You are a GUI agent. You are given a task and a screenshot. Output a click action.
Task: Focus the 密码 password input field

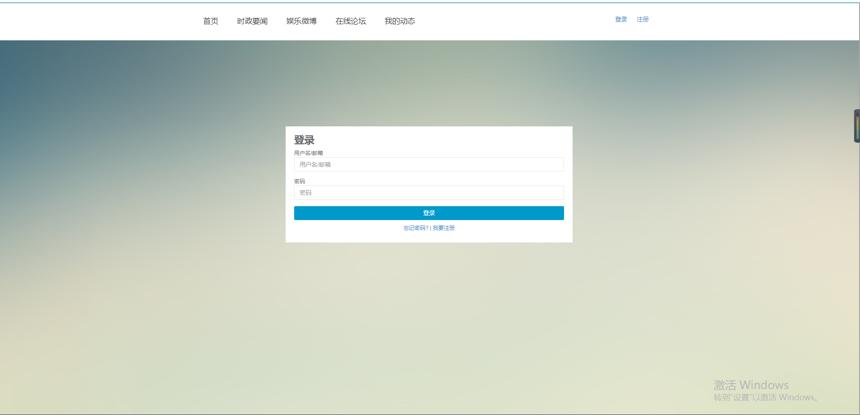pos(429,192)
